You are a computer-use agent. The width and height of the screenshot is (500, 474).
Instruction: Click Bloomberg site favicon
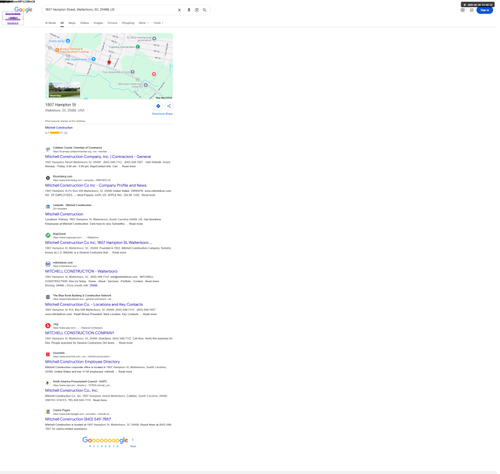[x=48, y=178]
